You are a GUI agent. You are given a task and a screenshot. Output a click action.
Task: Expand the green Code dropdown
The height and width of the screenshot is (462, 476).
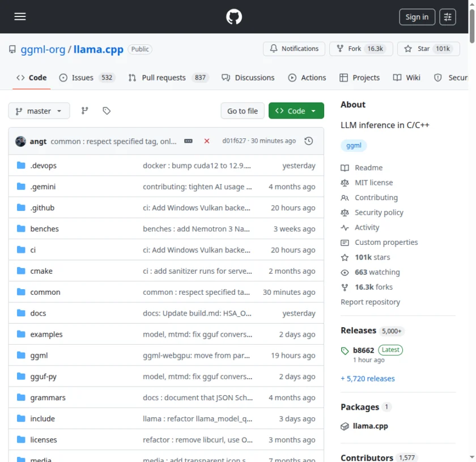coord(296,111)
